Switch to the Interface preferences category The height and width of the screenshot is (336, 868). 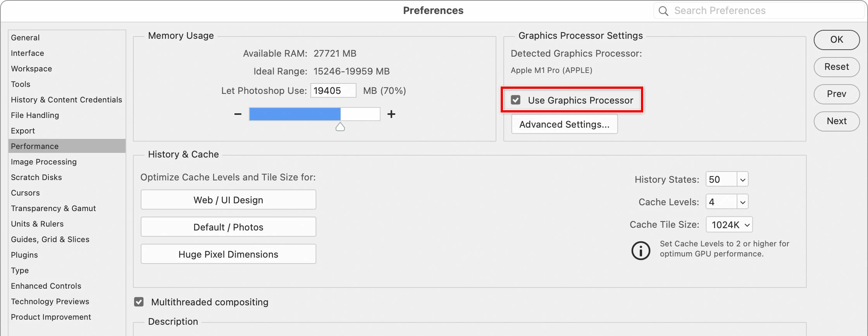(x=28, y=53)
